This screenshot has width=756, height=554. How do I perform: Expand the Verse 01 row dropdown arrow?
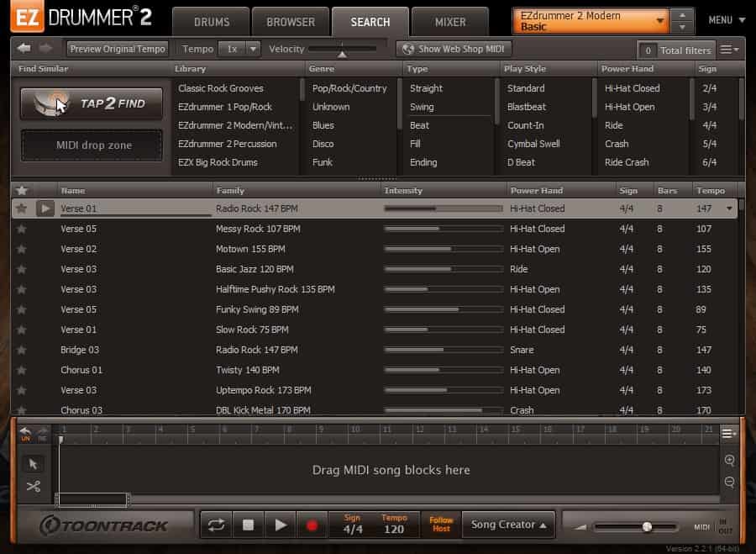pyautogui.click(x=729, y=208)
